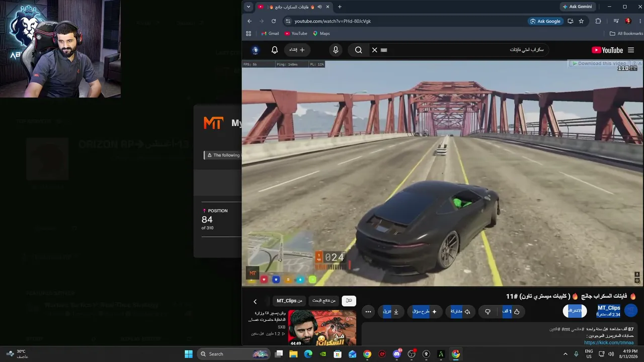
Task: Open the Windows Start menu
Action: point(189,354)
